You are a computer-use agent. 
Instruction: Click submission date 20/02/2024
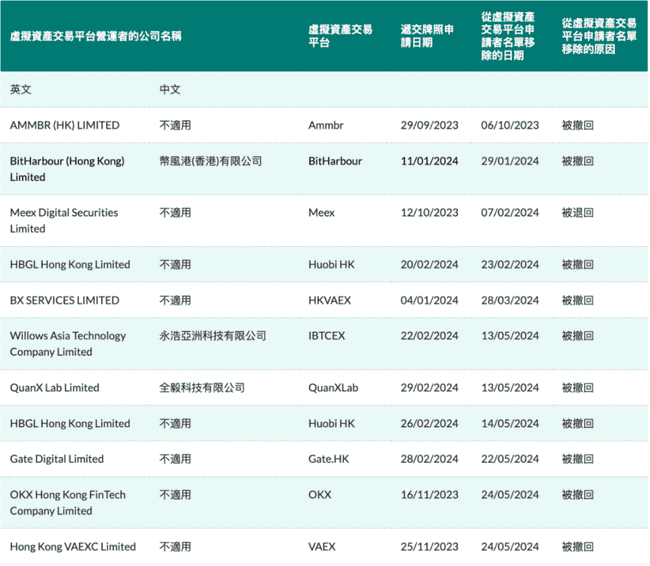coord(429,265)
